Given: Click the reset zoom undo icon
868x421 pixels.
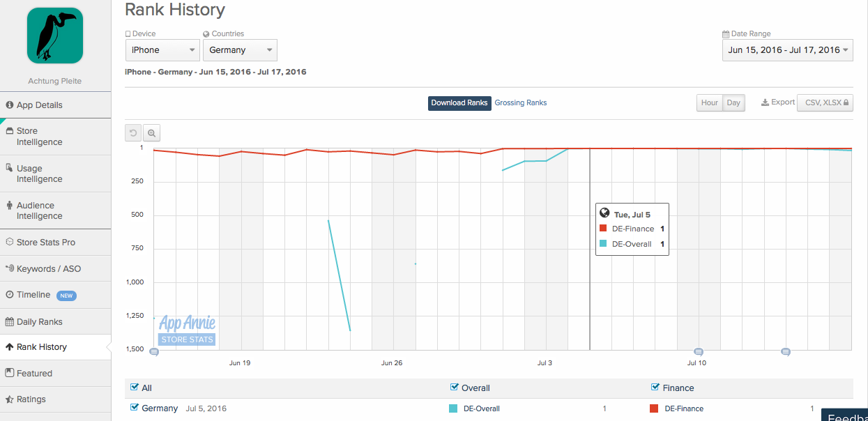Looking at the screenshot, I should [133, 133].
